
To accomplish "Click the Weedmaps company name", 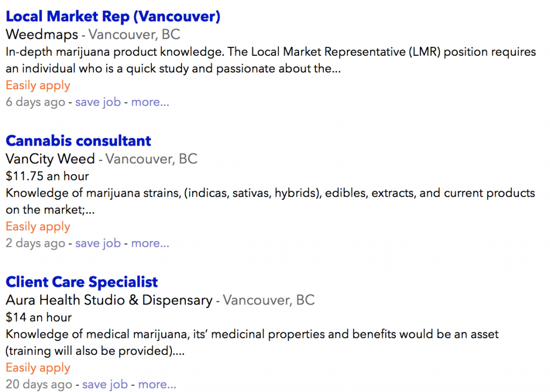I will [x=42, y=35].
